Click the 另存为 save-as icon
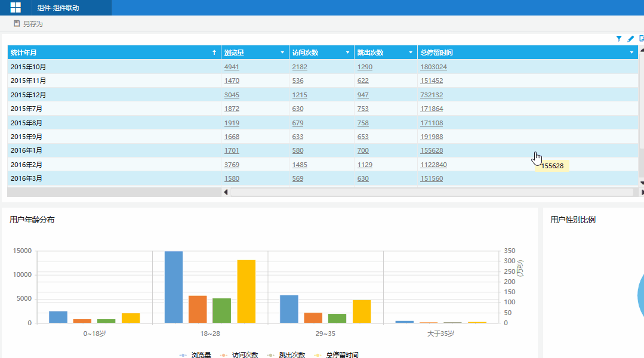 coord(17,24)
